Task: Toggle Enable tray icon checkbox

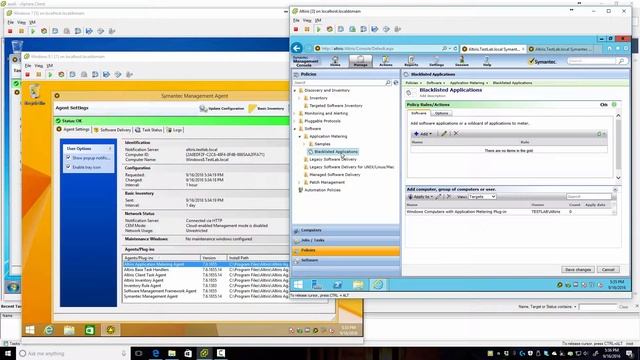Action: point(69,167)
